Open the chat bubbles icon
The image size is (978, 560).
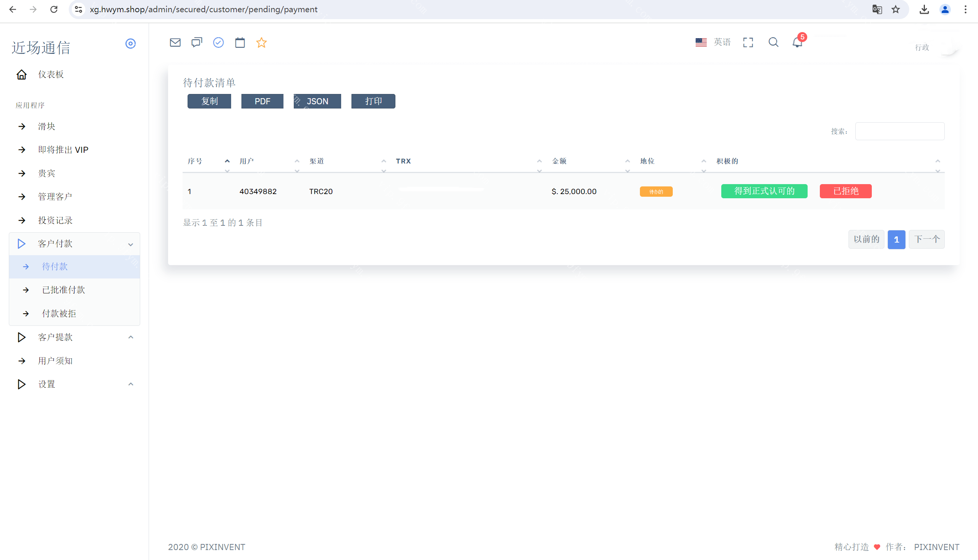196,42
